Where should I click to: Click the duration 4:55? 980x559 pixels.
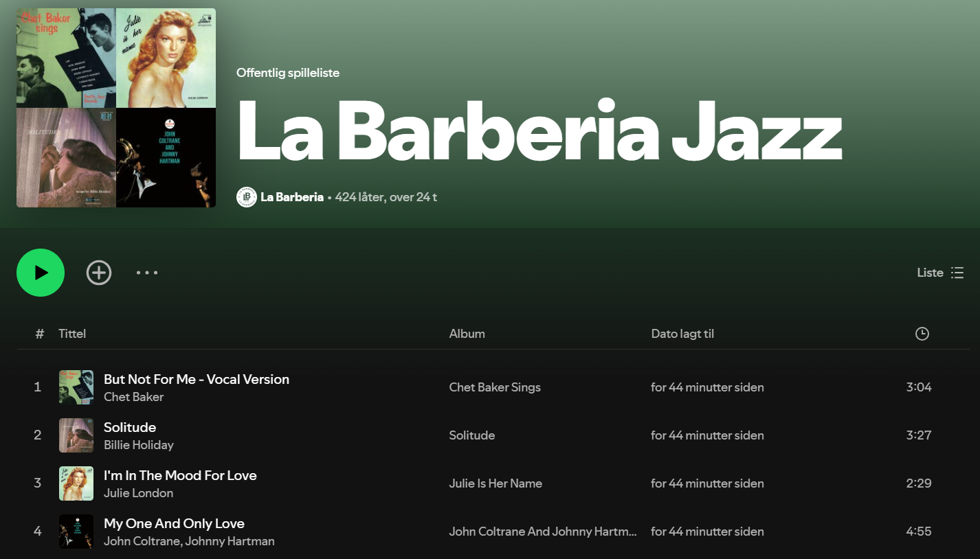919,532
